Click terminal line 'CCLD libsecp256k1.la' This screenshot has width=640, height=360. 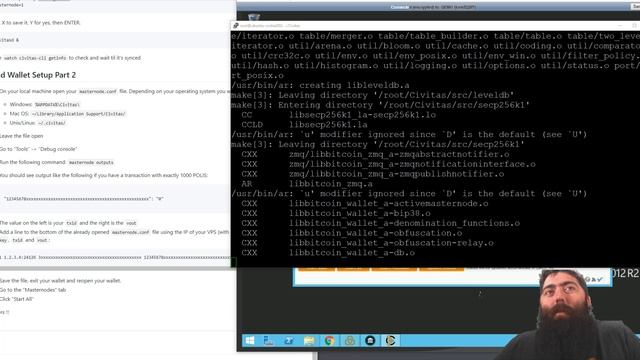point(304,124)
